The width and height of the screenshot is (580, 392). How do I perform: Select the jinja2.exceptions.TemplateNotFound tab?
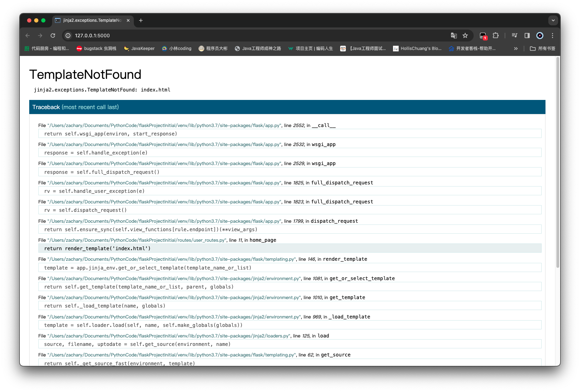click(92, 20)
